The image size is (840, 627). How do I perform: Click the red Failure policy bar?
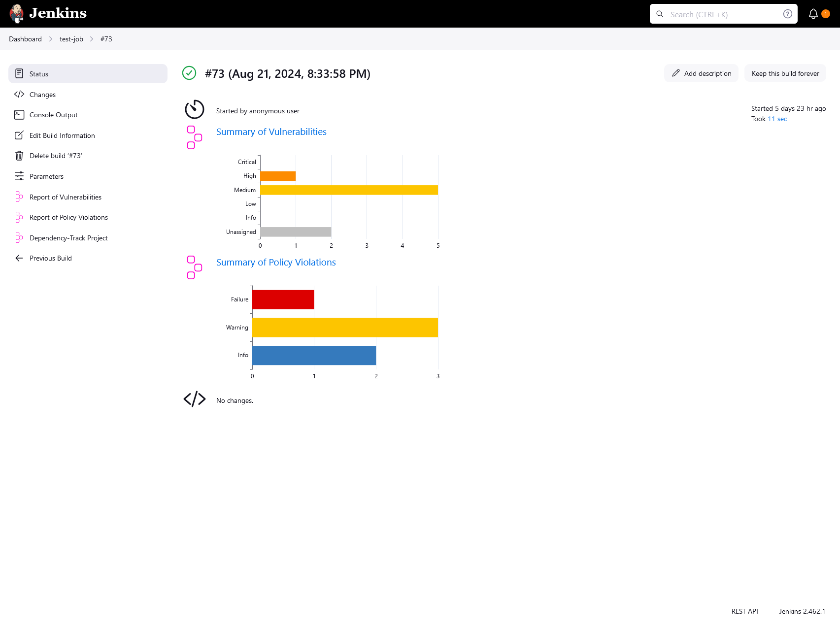tap(283, 299)
